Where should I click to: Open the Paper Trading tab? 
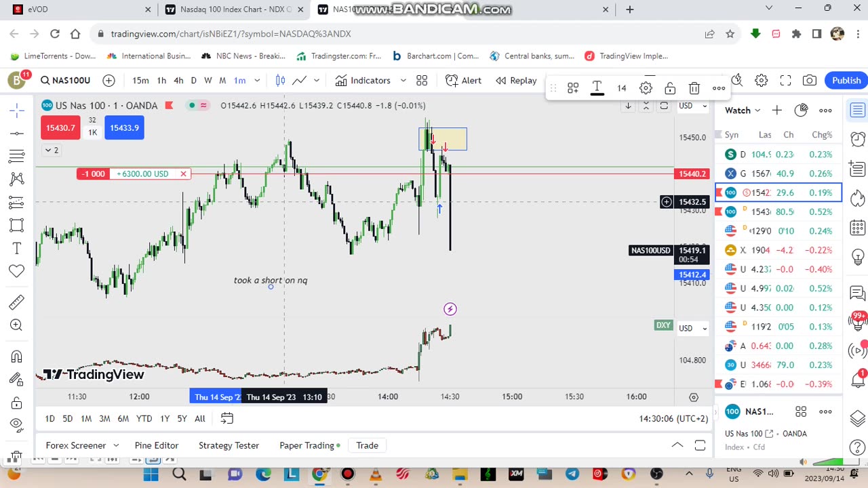point(310,445)
